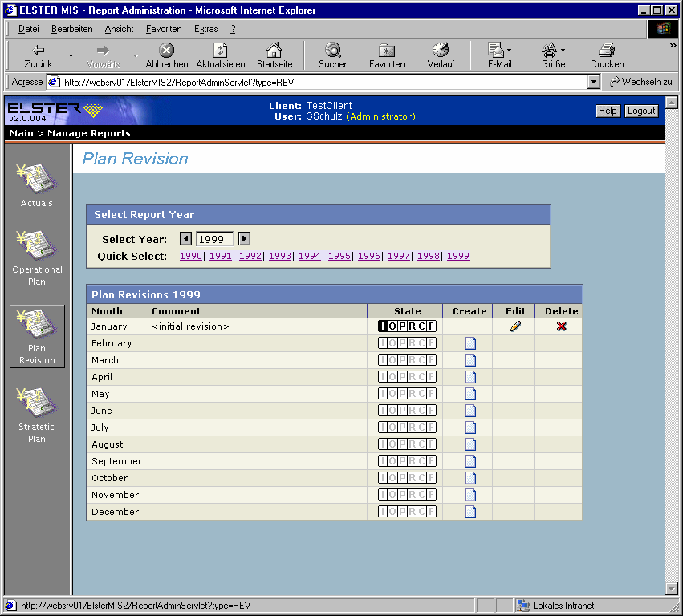The width and height of the screenshot is (683, 616).
Task: Open the Favoriten menu
Action: click(x=163, y=29)
